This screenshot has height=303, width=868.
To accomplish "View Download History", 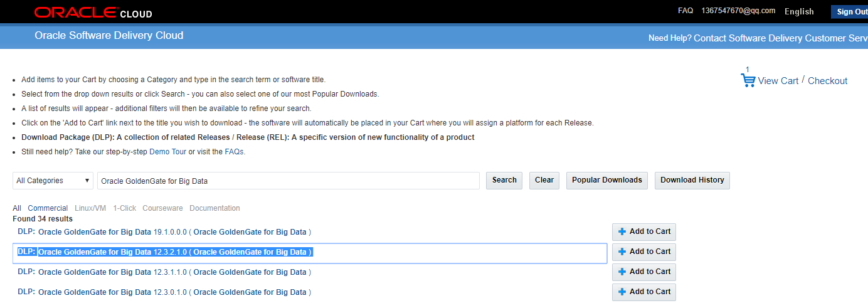I will pyautogui.click(x=692, y=180).
